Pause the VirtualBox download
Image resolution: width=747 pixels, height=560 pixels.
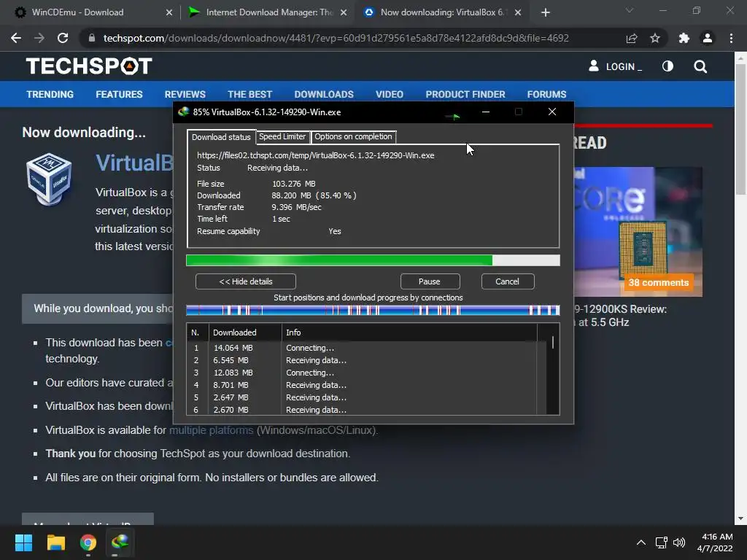[429, 281]
